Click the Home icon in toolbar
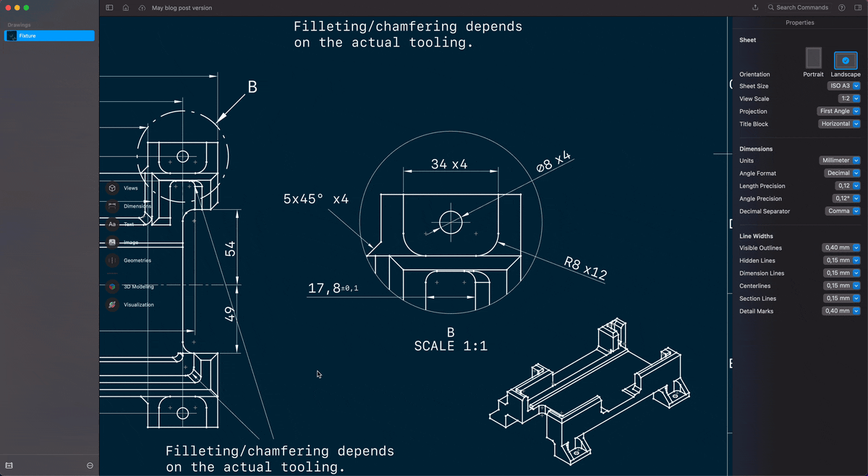This screenshot has width=868, height=476. [126, 8]
